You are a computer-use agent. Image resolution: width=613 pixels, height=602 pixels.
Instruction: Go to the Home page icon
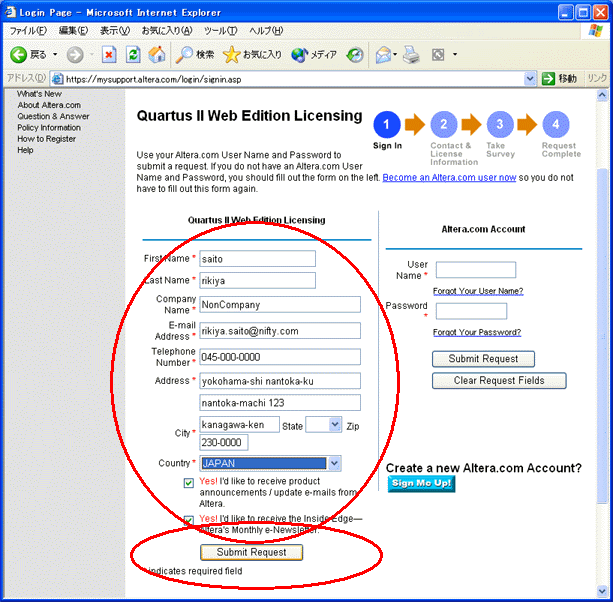point(157,54)
